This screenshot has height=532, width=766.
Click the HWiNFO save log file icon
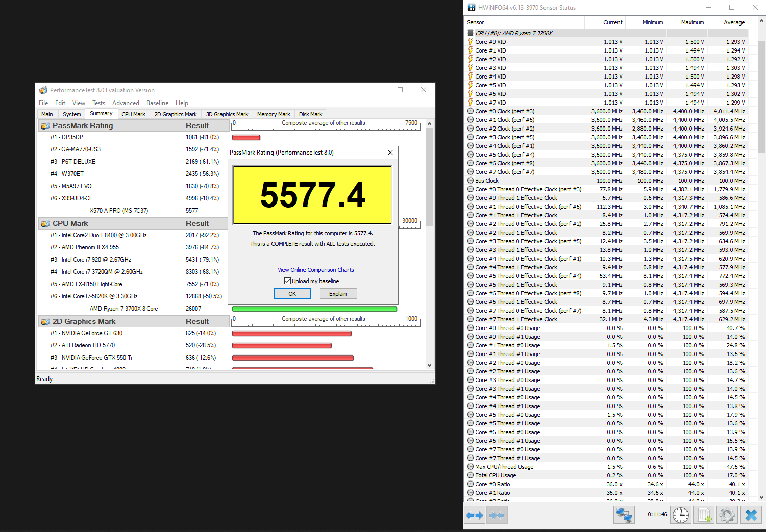pyautogui.click(x=704, y=515)
